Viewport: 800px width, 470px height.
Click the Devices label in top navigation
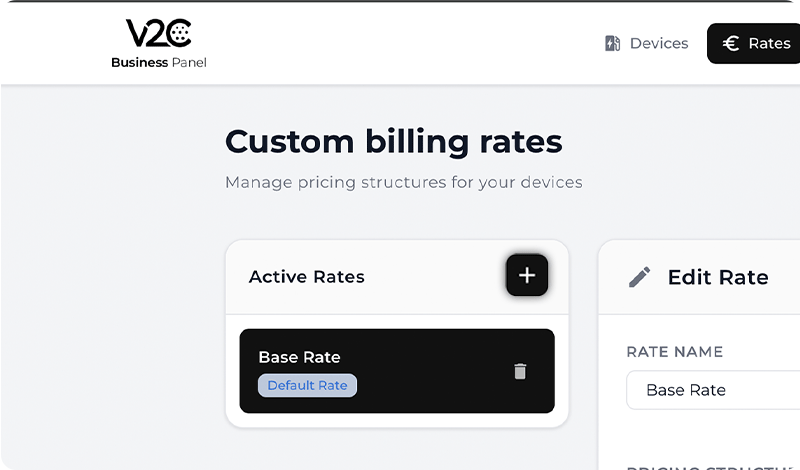click(x=659, y=43)
